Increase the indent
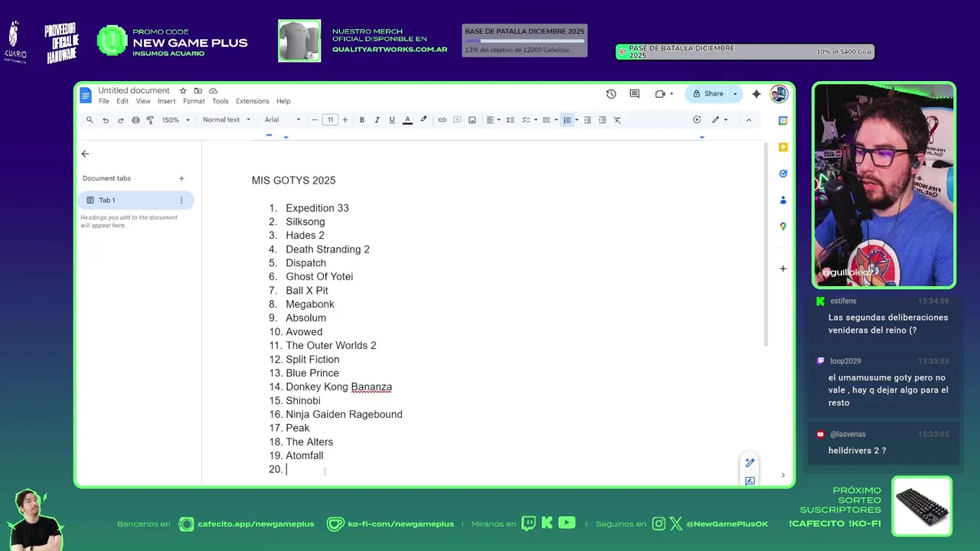Viewport: 980px width, 551px height. click(603, 119)
